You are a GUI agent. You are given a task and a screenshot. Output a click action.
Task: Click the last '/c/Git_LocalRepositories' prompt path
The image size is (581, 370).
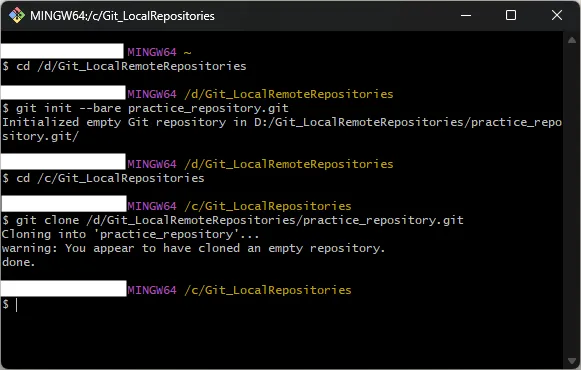(x=268, y=290)
